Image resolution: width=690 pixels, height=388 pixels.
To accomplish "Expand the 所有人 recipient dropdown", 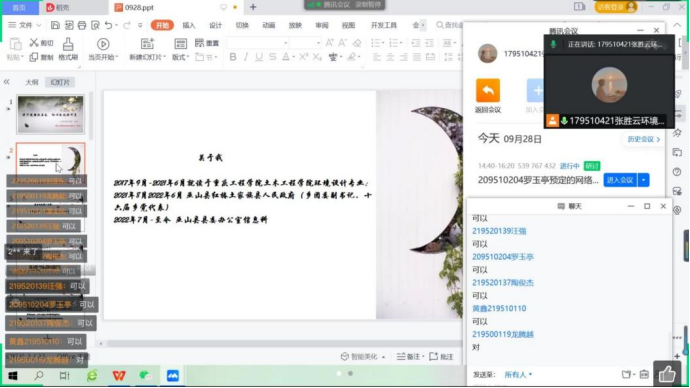I will [518, 375].
